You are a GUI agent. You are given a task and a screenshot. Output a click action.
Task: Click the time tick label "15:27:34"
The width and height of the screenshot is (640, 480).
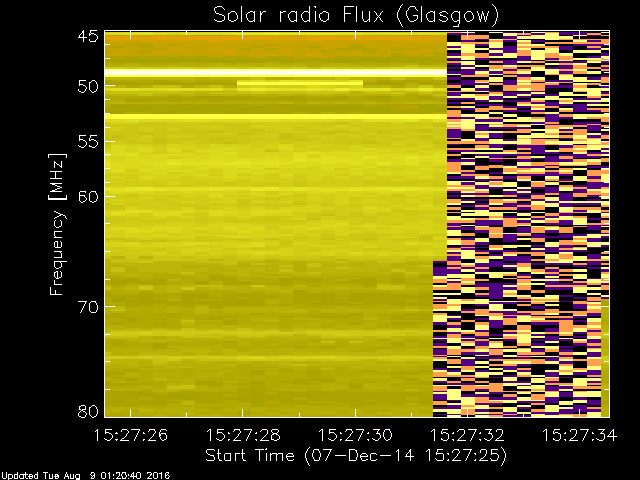pyautogui.click(x=580, y=435)
